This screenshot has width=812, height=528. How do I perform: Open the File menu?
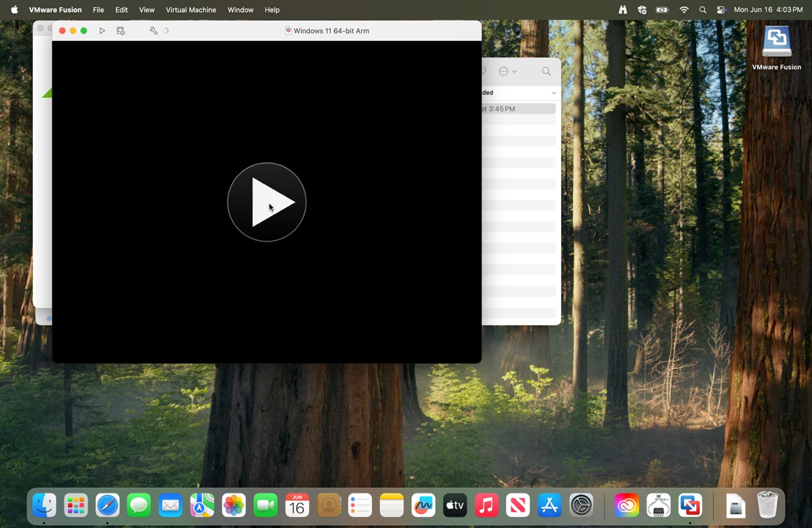(98, 10)
